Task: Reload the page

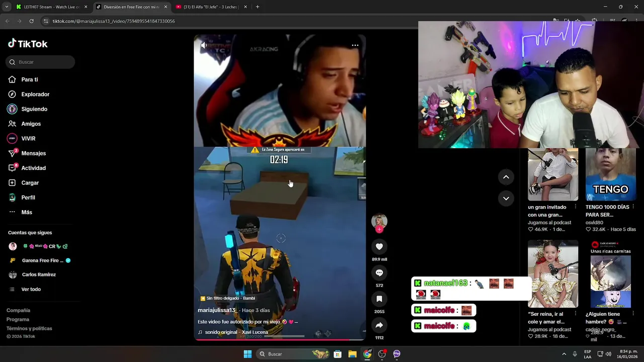Action: coord(31,21)
